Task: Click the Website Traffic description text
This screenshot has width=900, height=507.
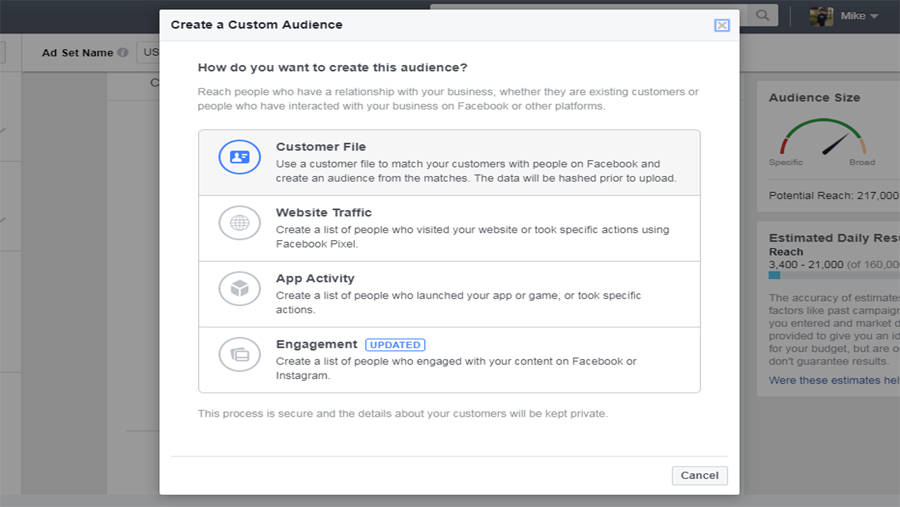Action: click(x=472, y=237)
